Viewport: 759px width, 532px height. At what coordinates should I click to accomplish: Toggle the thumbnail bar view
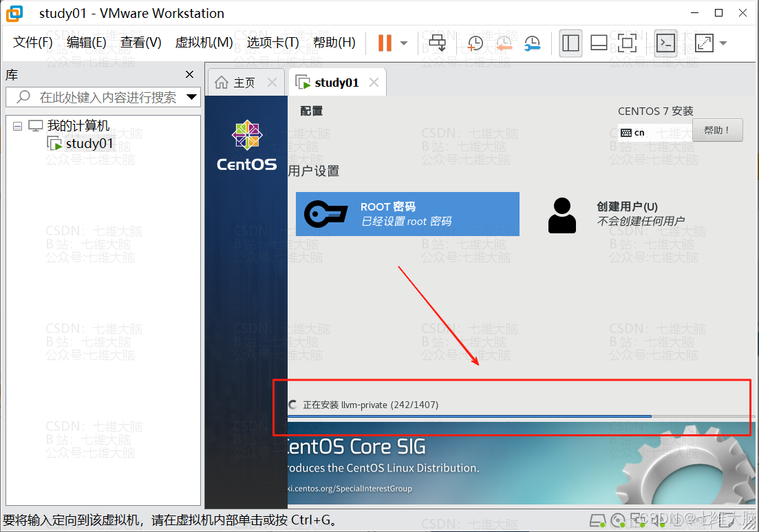(x=599, y=43)
